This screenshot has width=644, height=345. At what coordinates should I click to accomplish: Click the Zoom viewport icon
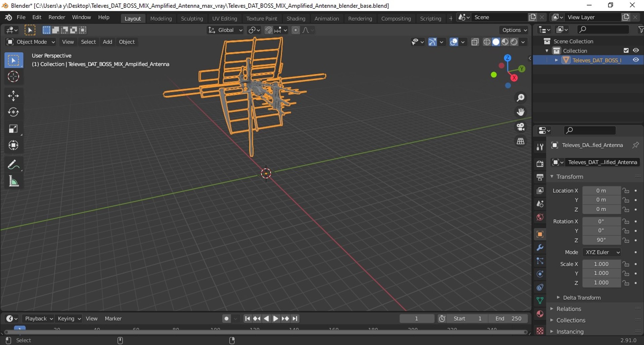point(521,98)
